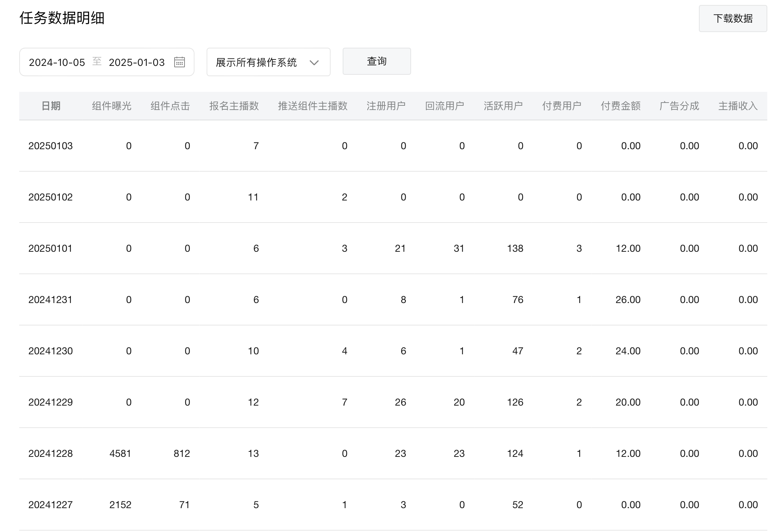The height and width of the screenshot is (532, 773).
Task: Click the 注册用户 column header
Action: pyautogui.click(x=386, y=106)
